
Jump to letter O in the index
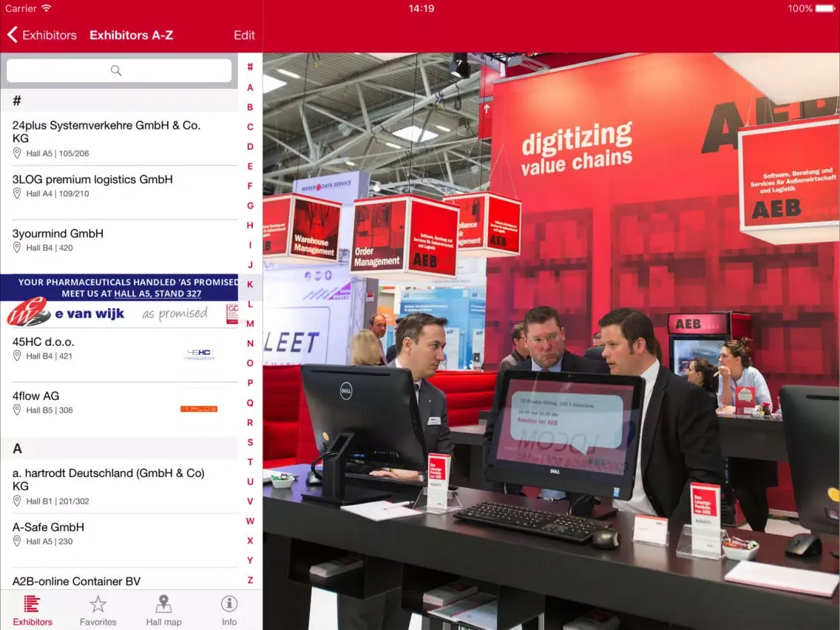click(x=250, y=363)
